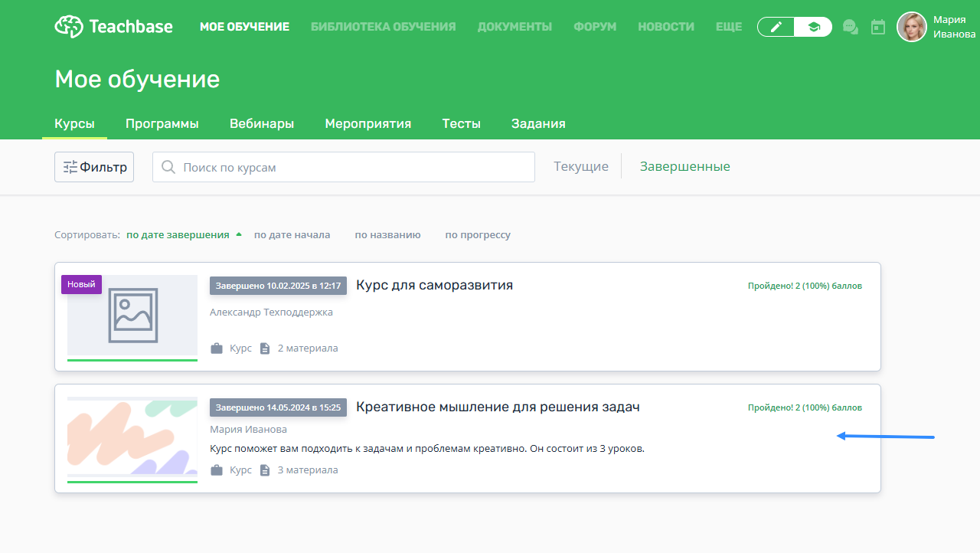This screenshot has width=980, height=553.
Task: Click the document icon beside 3 материала
Action: coord(265,470)
